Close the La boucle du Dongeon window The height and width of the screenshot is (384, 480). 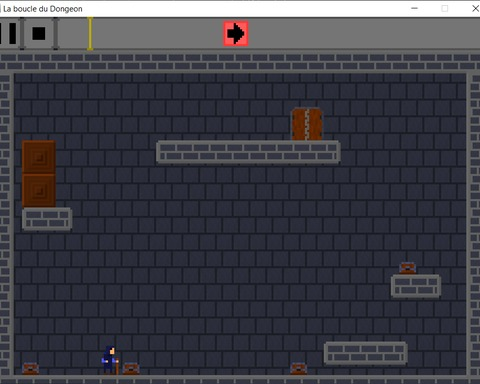[x=475, y=8]
